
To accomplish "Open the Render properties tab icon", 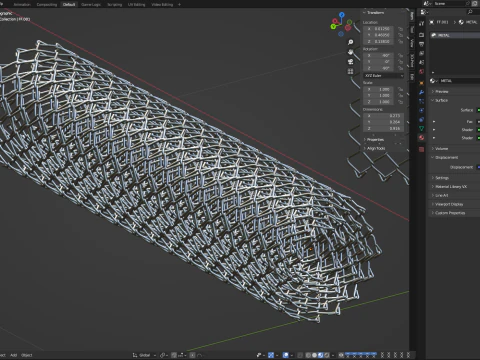I will point(422,35).
